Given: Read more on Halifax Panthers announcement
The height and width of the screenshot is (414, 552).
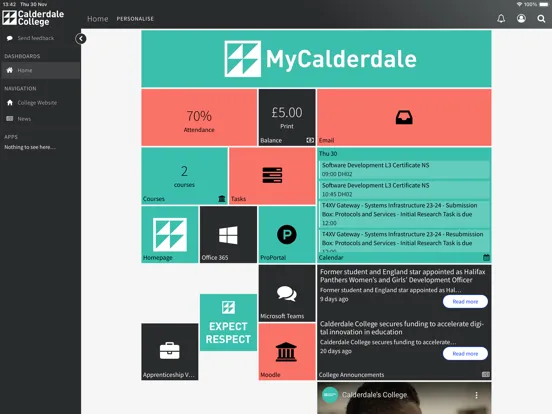Looking at the screenshot, I should coord(465,302).
